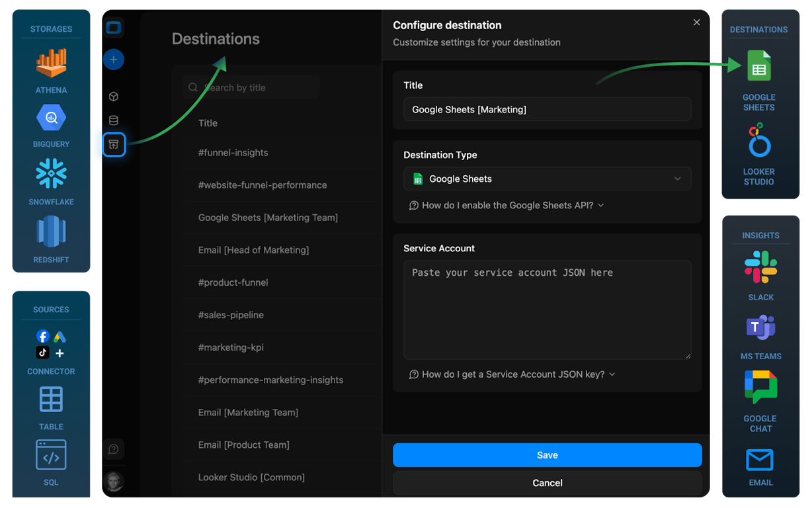The width and height of the screenshot is (812, 508).
Task: Click the Google Sheets destination icon in the right panel
Action: point(759,66)
